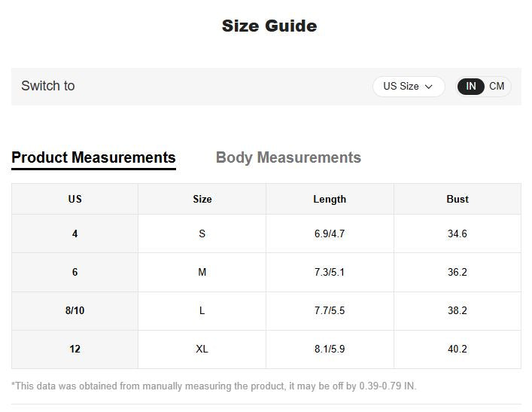The image size is (532, 412).
Task: Click the M size cell
Action: point(202,272)
